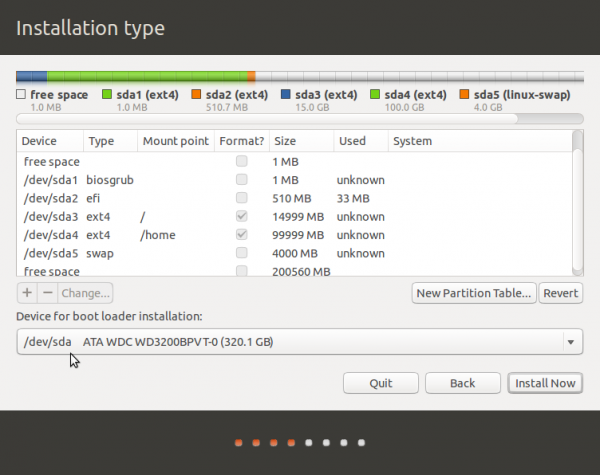Open the boot loader device dropdown

click(x=299, y=343)
